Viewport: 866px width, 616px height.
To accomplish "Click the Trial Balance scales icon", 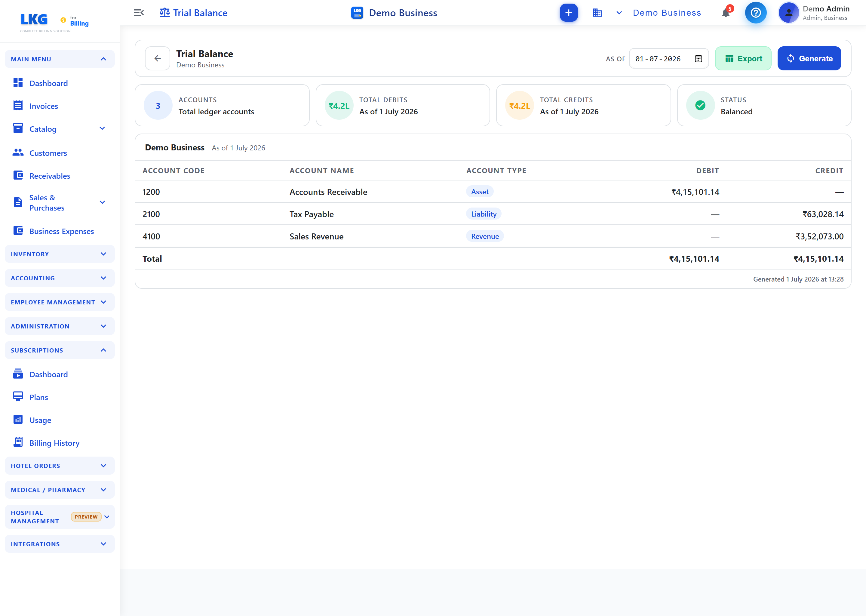I will tap(164, 13).
